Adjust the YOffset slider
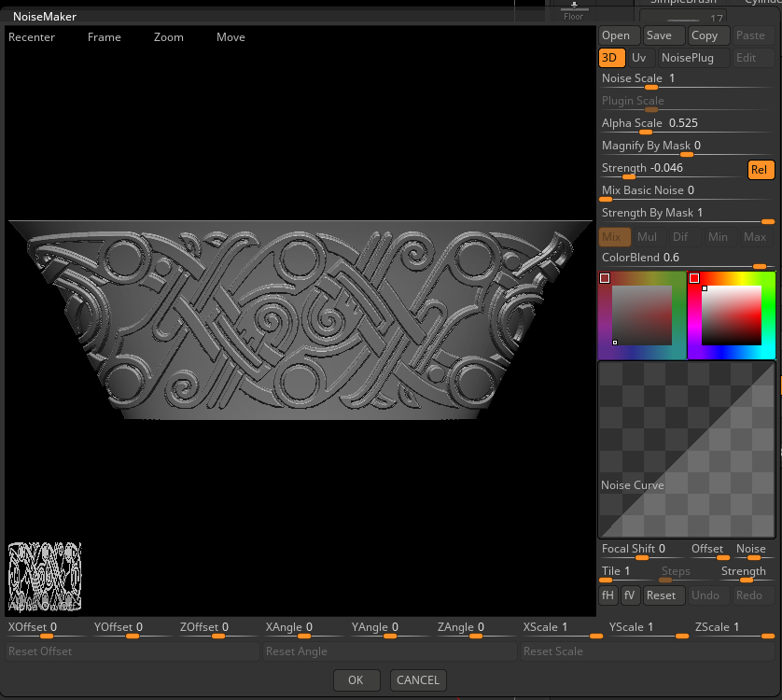This screenshot has width=782, height=700. pos(133,629)
